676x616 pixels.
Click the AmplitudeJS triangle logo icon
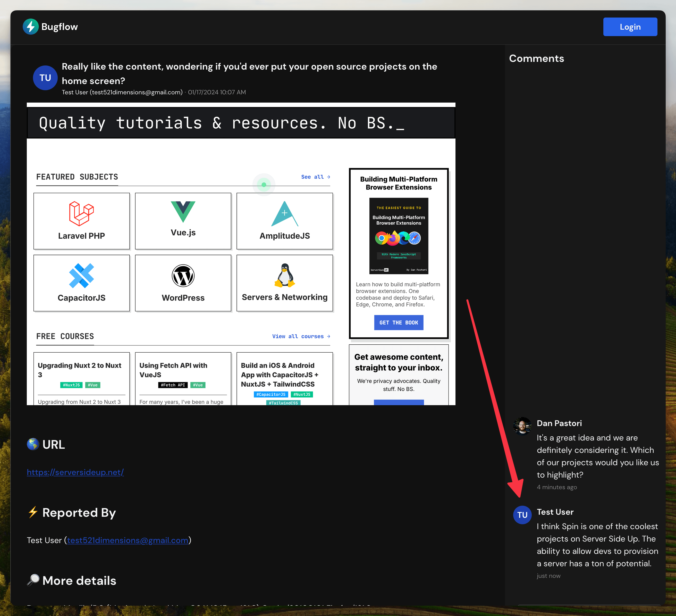tap(284, 214)
